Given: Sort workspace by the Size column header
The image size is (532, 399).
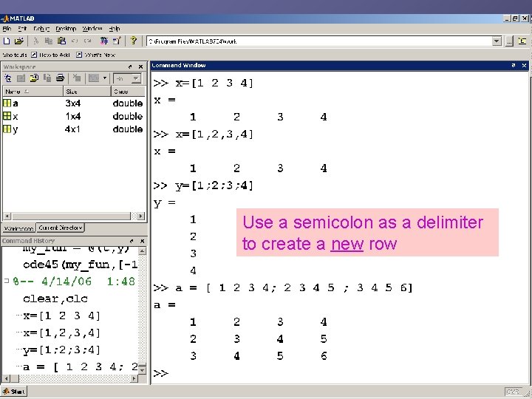Looking at the screenshot, I should 87,92.
